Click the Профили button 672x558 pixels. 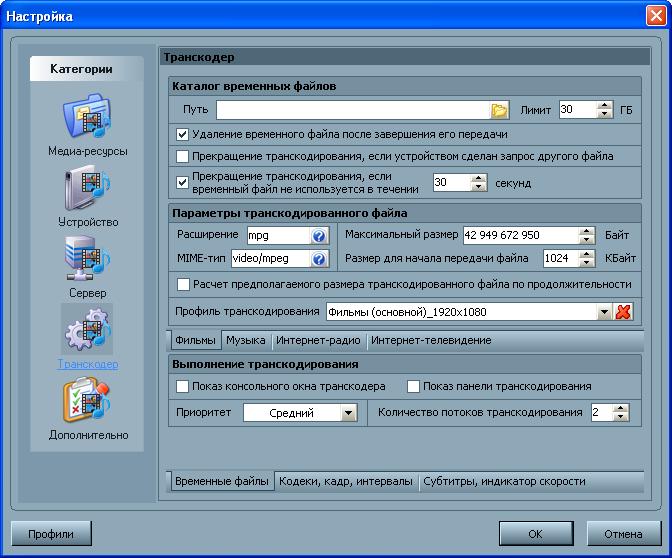50,534
